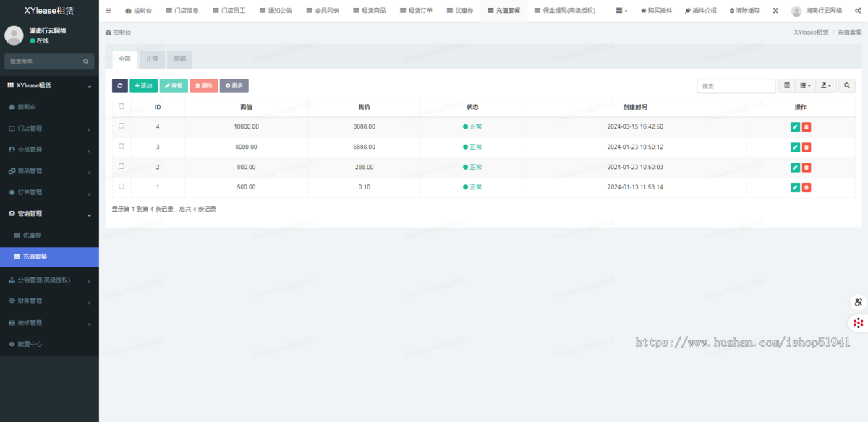Screen dimensions: 868x422
Task: Open 优惠券 in the sidebar submenu
Action: 49,236
